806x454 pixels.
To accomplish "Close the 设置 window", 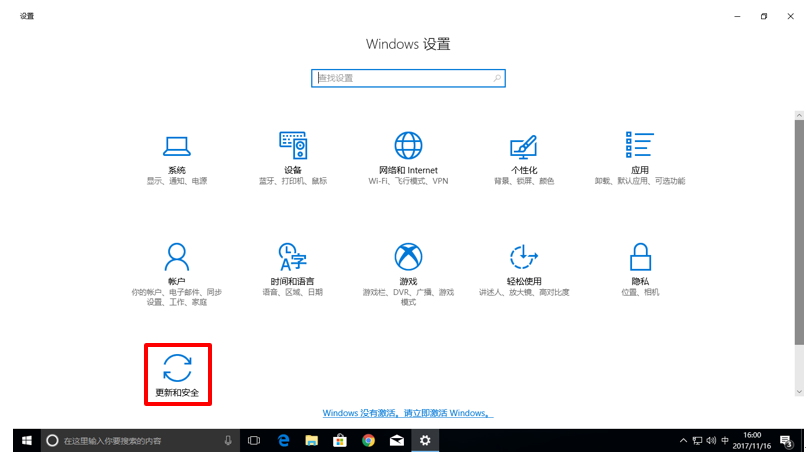I will [x=791, y=16].
